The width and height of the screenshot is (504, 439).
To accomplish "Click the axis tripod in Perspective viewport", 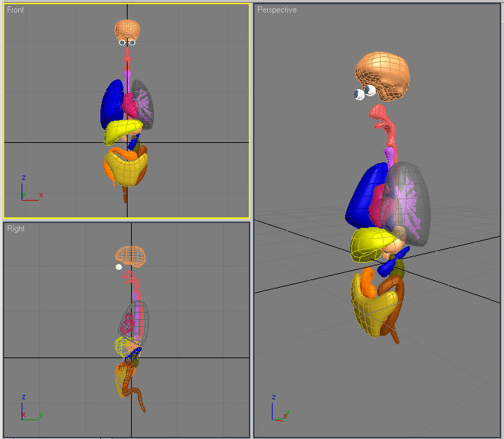I will pos(276,411).
